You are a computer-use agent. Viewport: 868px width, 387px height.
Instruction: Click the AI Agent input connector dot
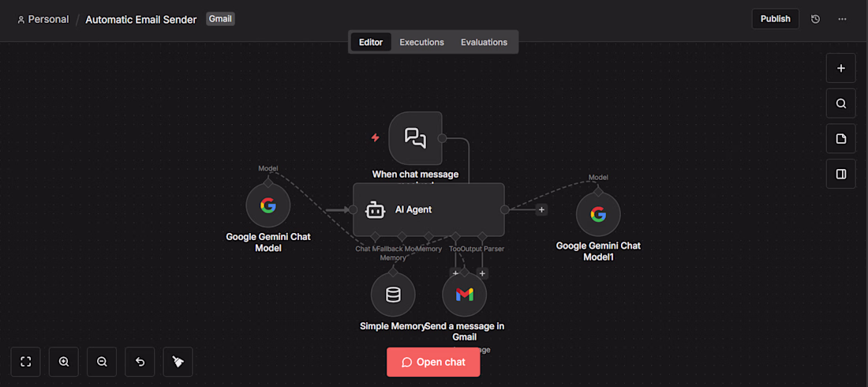[353, 209]
